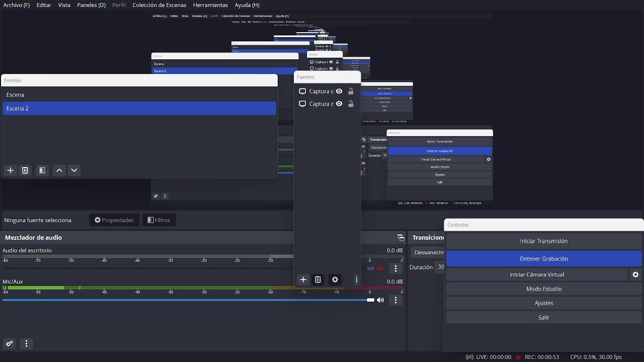Open advanced audio properties gear in the mixer
The height and width of the screenshot is (362, 644).
pyautogui.click(x=9, y=344)
